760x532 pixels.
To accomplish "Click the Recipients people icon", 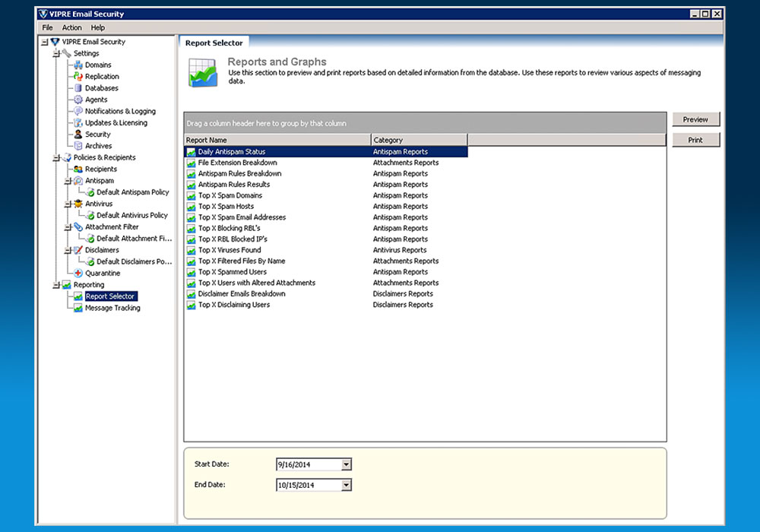I will [x=78, y=169].
